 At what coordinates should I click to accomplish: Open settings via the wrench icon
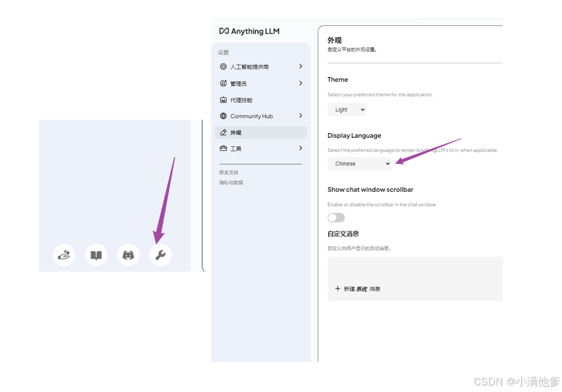(160, 255)
